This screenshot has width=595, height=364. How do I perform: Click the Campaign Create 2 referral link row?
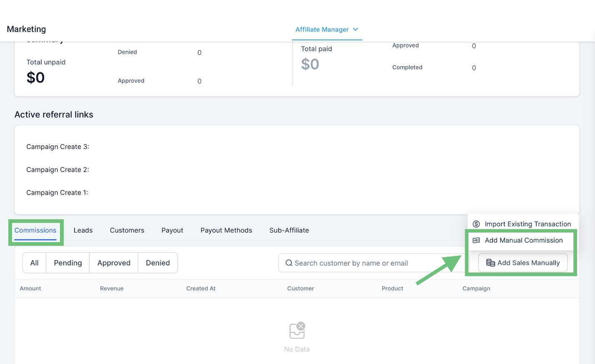pos(58,170)
